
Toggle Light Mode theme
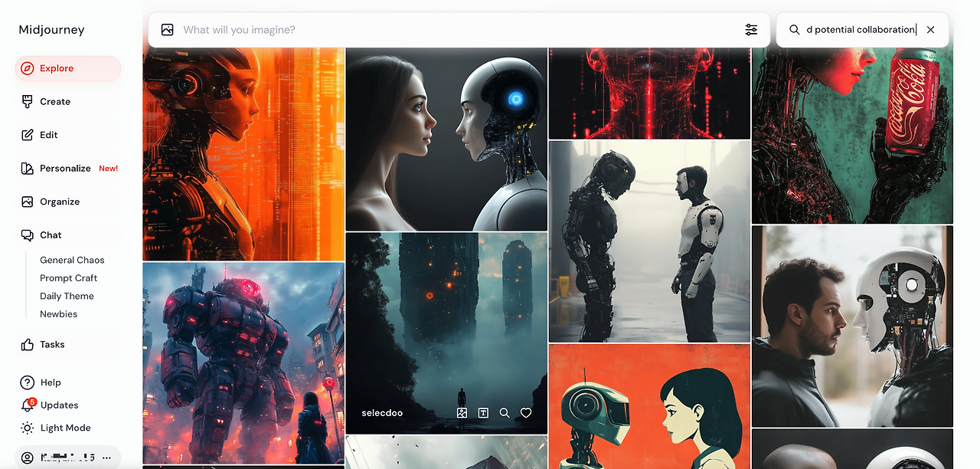[x=65, y=428]
